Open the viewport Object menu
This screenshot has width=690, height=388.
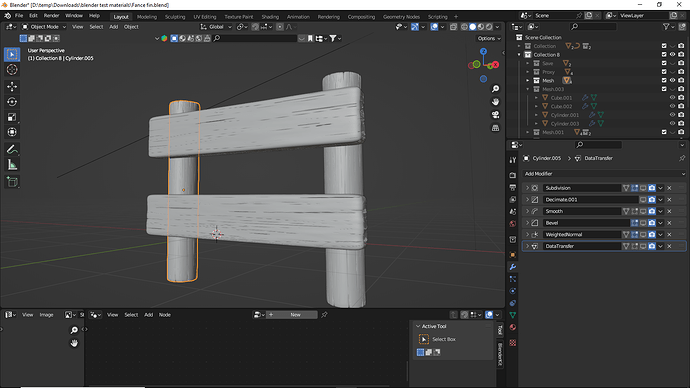point(131,27)
